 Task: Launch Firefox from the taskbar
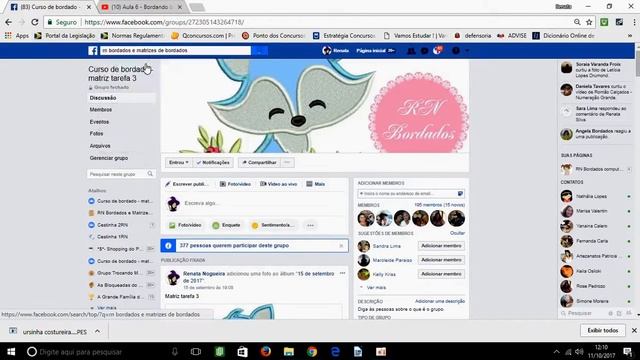[x=266, y=351]
